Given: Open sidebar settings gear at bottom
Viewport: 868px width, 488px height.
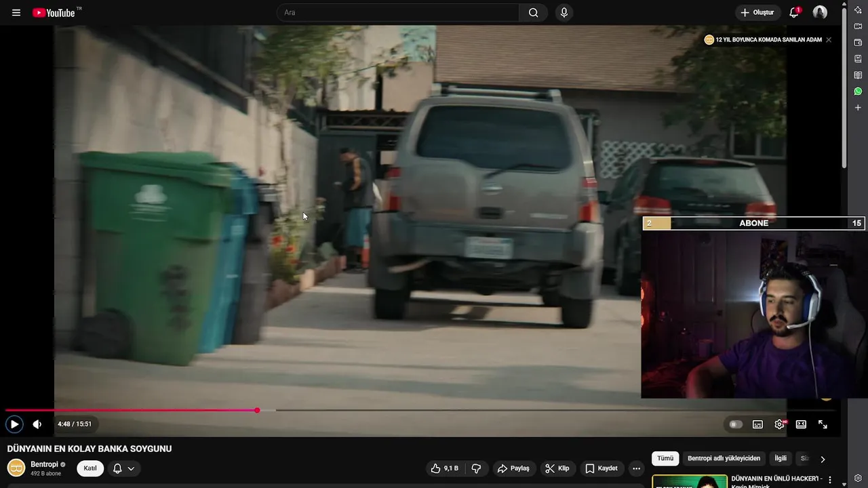Looking at the screenshot, I should [x=858, y=478].
